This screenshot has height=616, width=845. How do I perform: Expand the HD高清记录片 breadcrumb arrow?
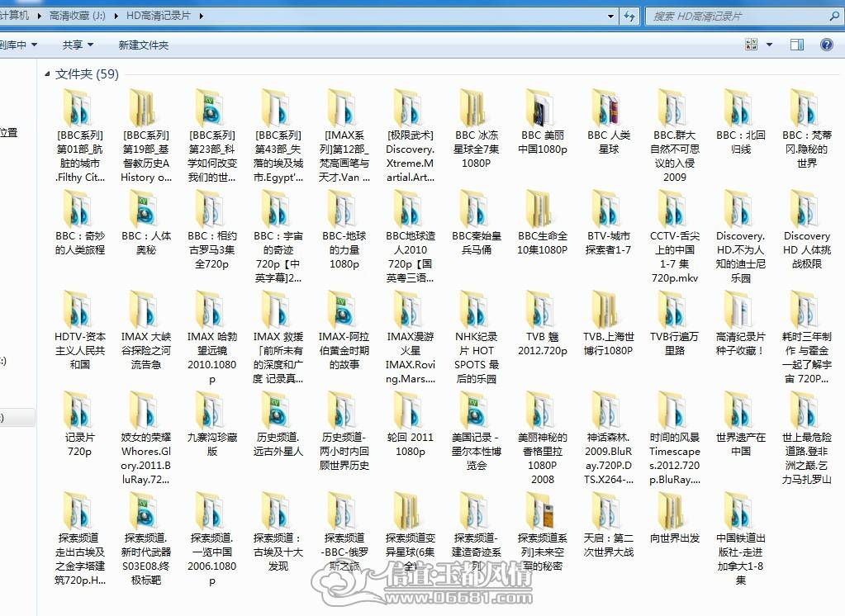point(201,17)
